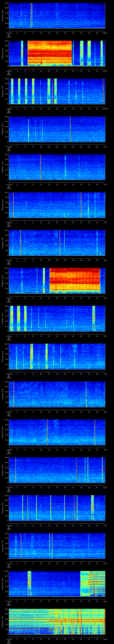
Task: Select the spectrogram panel starting at 14:03:00
Action: pos(57,243)
